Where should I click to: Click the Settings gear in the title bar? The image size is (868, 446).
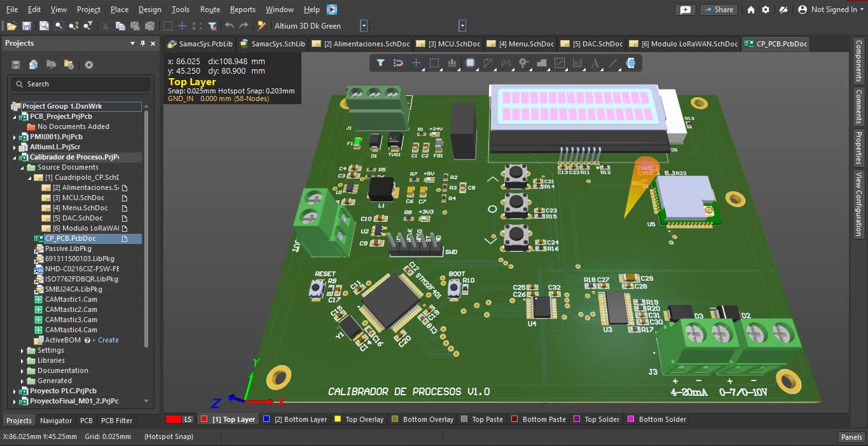(766, 10)
